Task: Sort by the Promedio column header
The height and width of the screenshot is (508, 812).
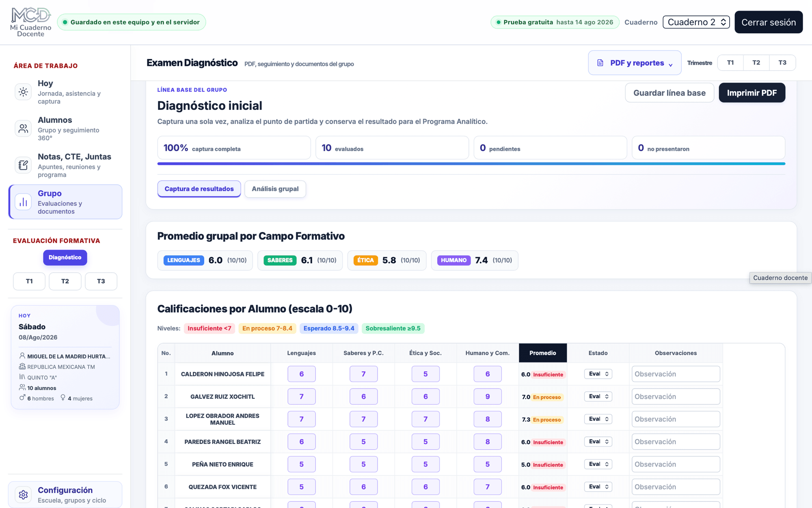Action: 543,353
